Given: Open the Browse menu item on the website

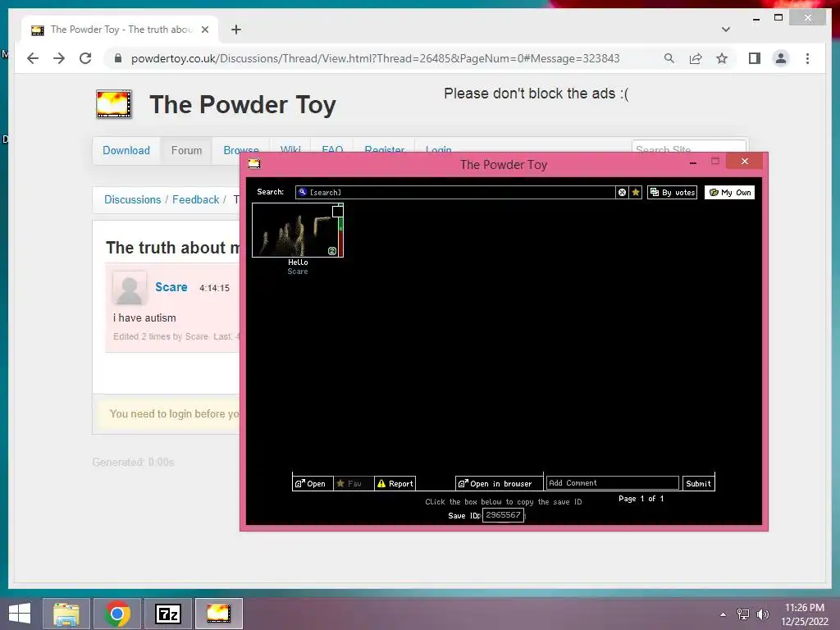Looking at the screenshot, I should [x=240, y=150].
